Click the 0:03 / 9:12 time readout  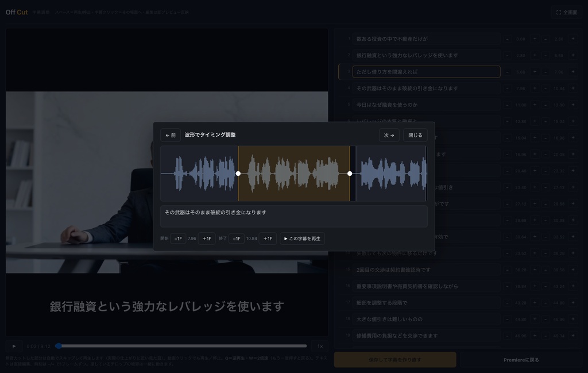[38, 347]
